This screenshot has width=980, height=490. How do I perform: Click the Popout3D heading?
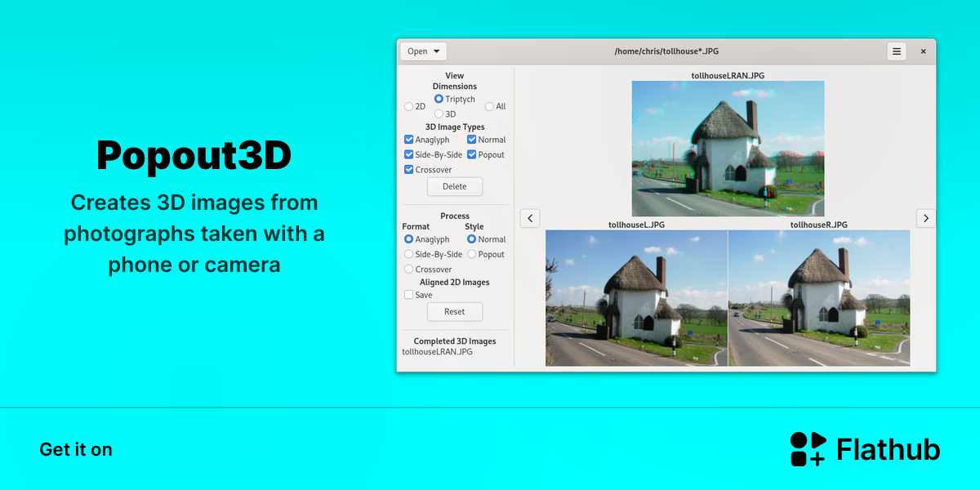point(194,156)
